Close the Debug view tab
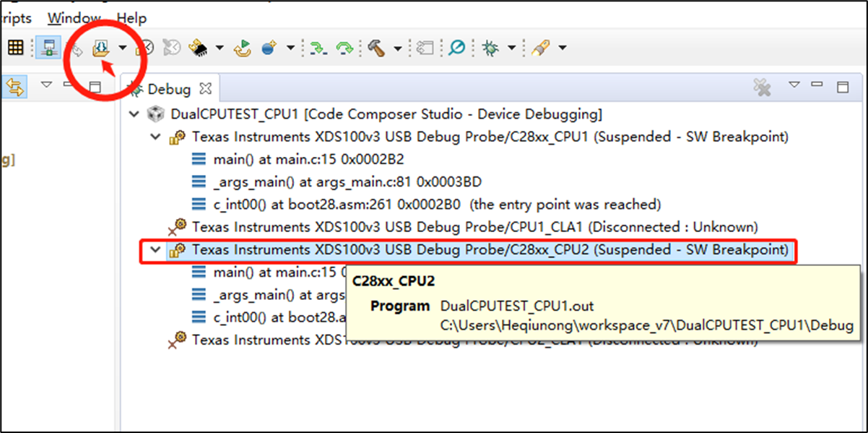 pyautogui.click(x=206, y=89)
